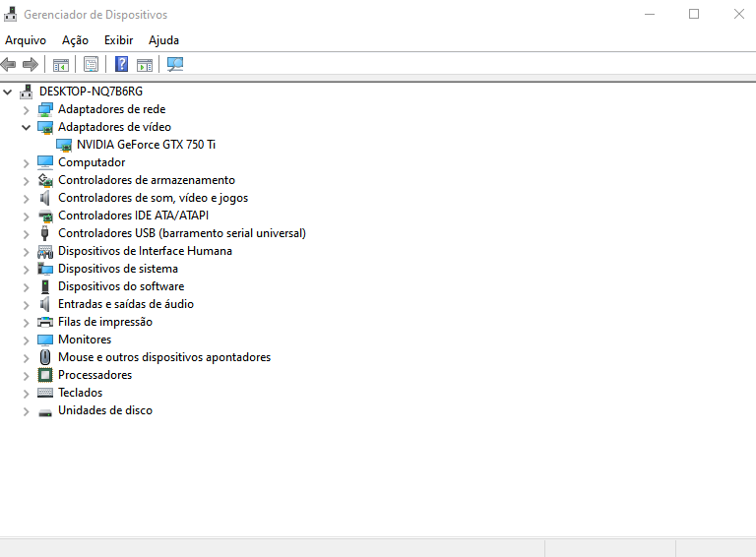The height and width of the screenshot is (557, 756).
Task: Click the blue Help question mark icon
Action: tap(121, 64)
